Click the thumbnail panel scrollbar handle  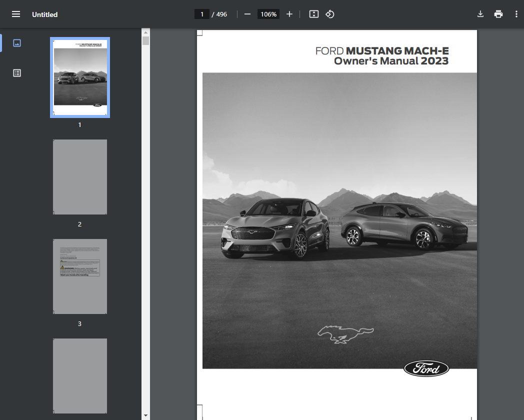pyautogui.click(x=145, y=41)
